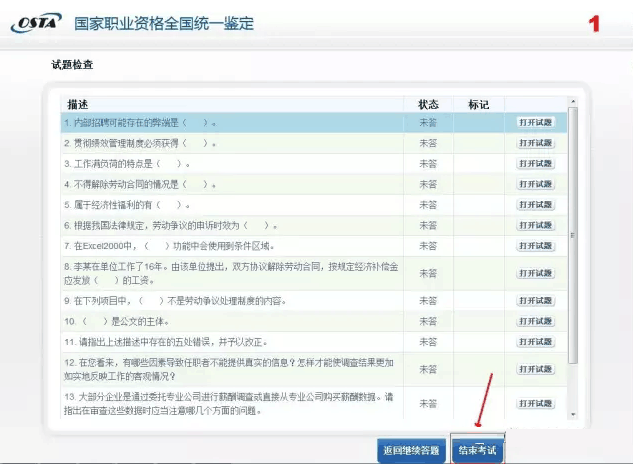Image resolution: width=633 pixels, height=465 pixels.
Task: Click the scrollbar up arrow
Action: click(x=572, y=102)
